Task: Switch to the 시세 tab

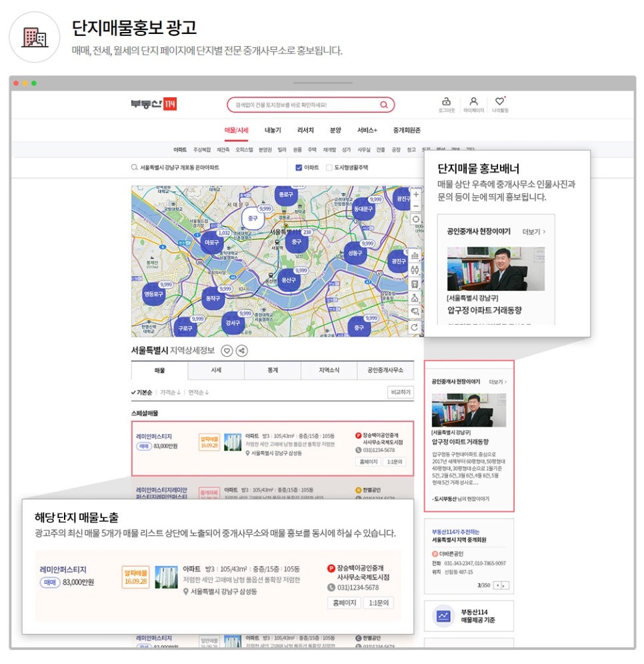Action: click(216, 370)
